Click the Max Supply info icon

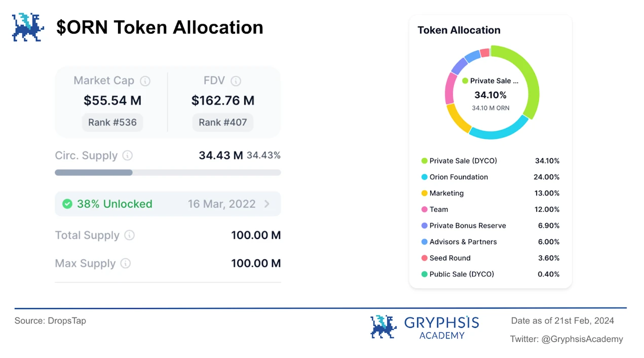click(x=126, y=264)
